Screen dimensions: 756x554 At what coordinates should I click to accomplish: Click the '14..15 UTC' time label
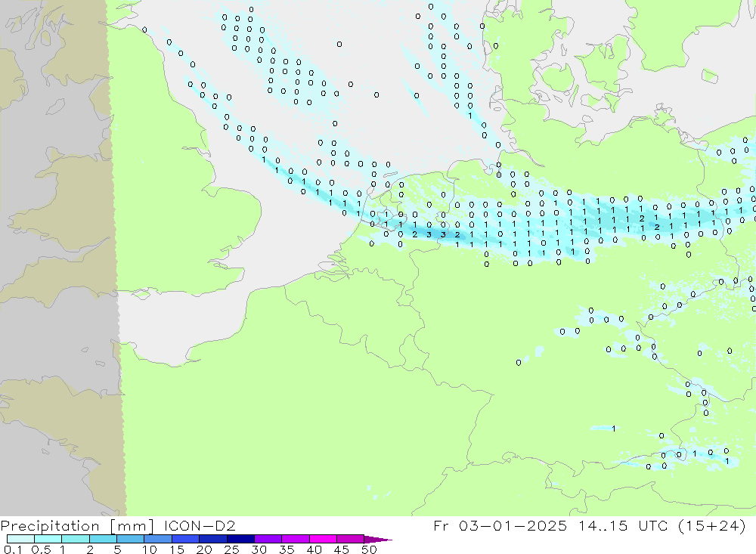[x=624, y=525]
